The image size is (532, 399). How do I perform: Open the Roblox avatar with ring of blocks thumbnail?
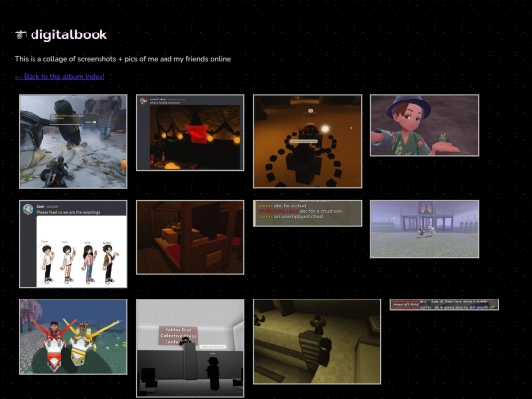(x=307, y=141)
